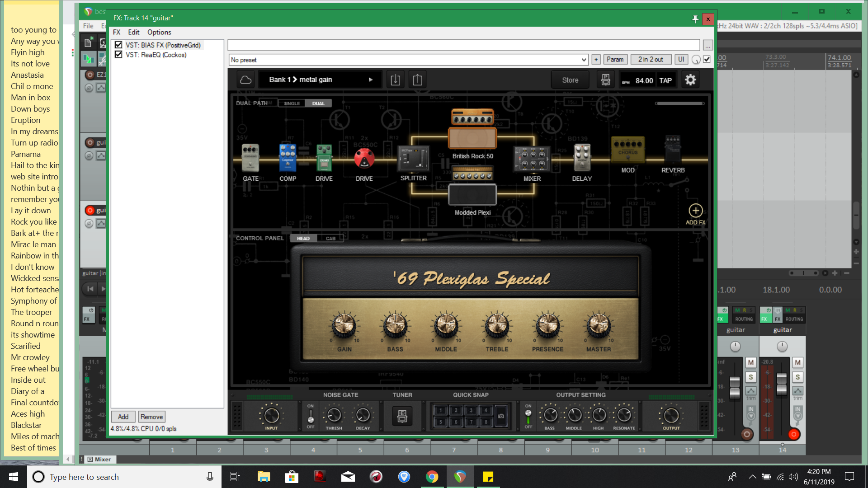Image resolution: width=868 pixels, height=488 pixels.
Task: Select the GATE pedal
Action: [250, 158]
